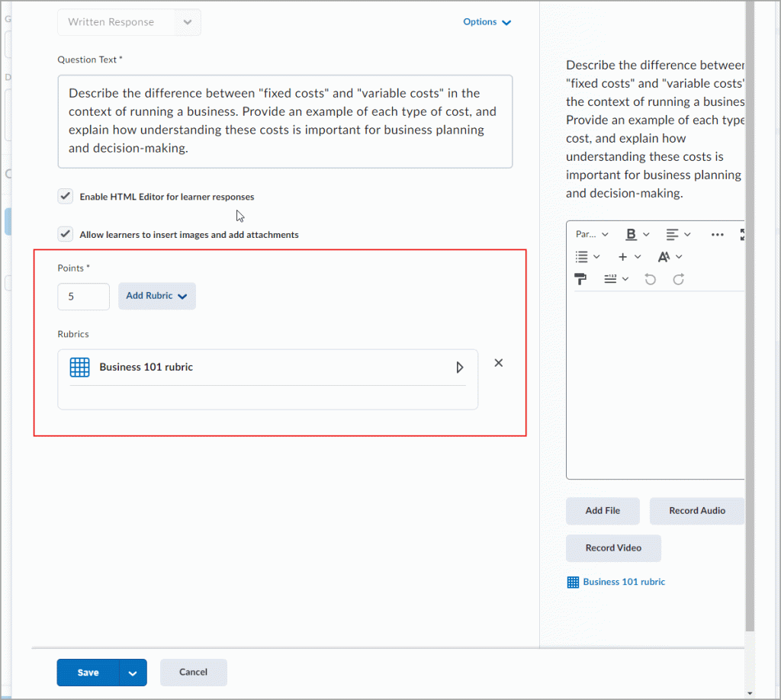
Task: Uncheck Allow learners to insert images
Action: coord(66,234)
